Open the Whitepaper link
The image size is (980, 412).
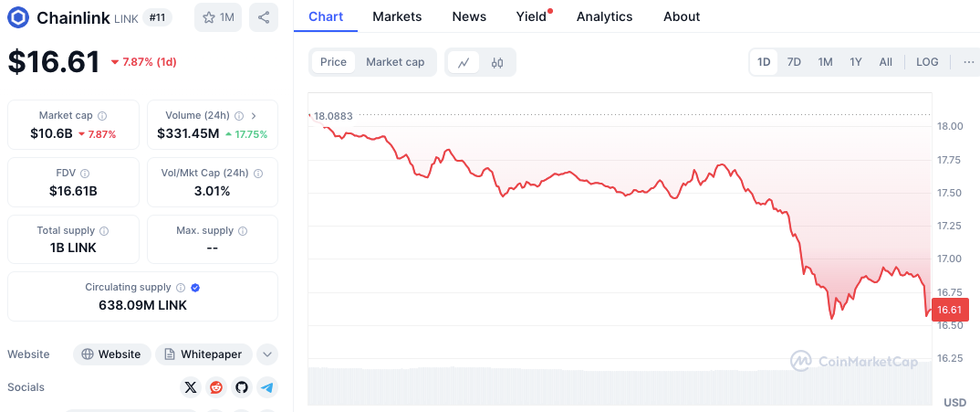pos(203,354)
